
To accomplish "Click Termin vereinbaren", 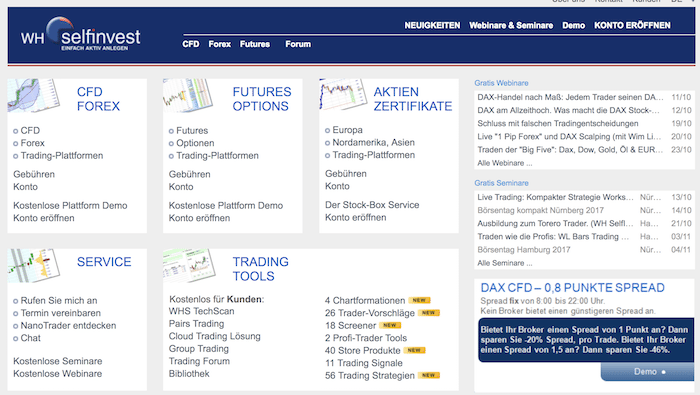I will coord(60,313).
